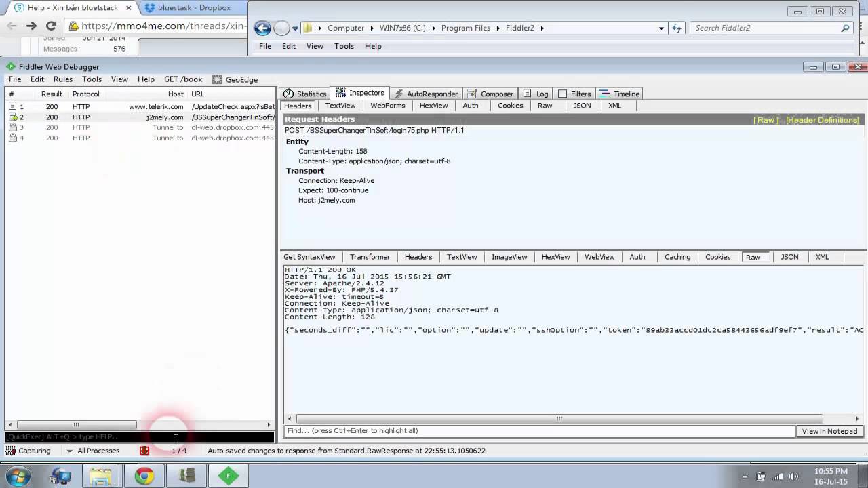Open the Rules menu in Fiddler

(63, 79)
